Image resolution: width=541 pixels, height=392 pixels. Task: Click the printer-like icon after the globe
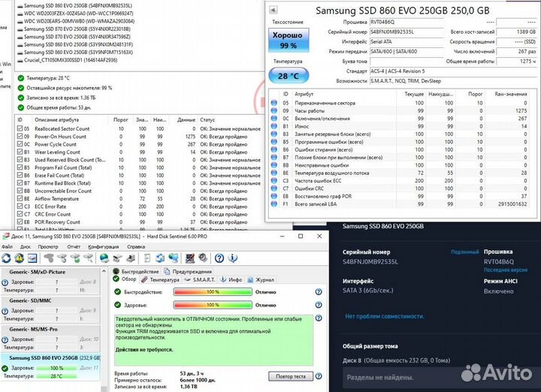(117, 258)
